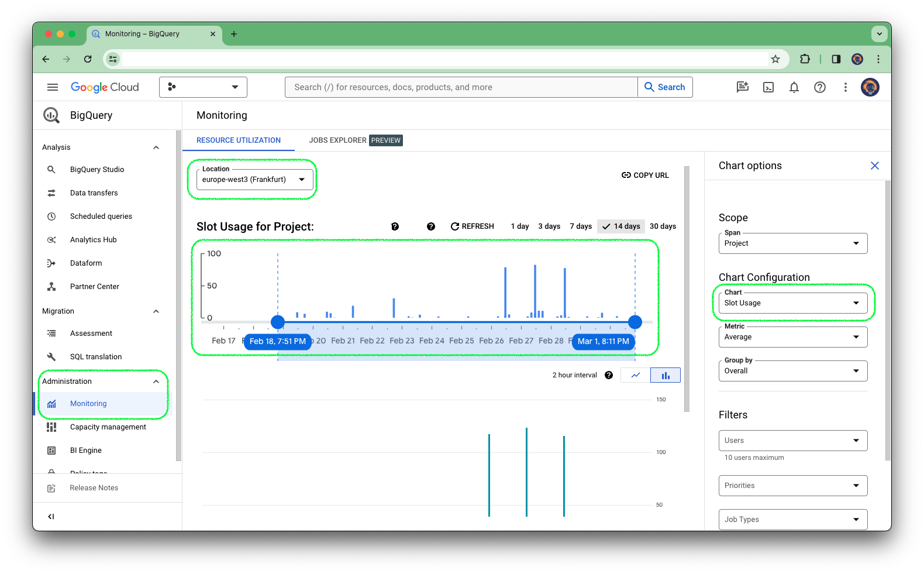Click the right time range slider handle

pos(635,322)
